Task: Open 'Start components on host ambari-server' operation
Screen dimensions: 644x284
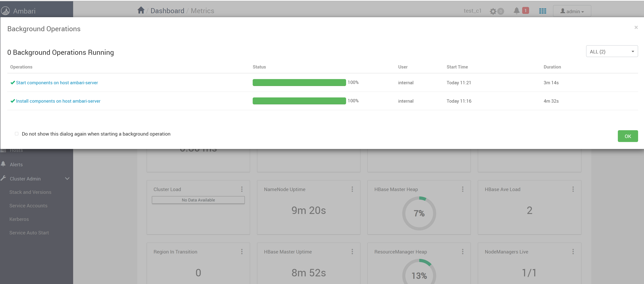Action: tap(57, 83)
